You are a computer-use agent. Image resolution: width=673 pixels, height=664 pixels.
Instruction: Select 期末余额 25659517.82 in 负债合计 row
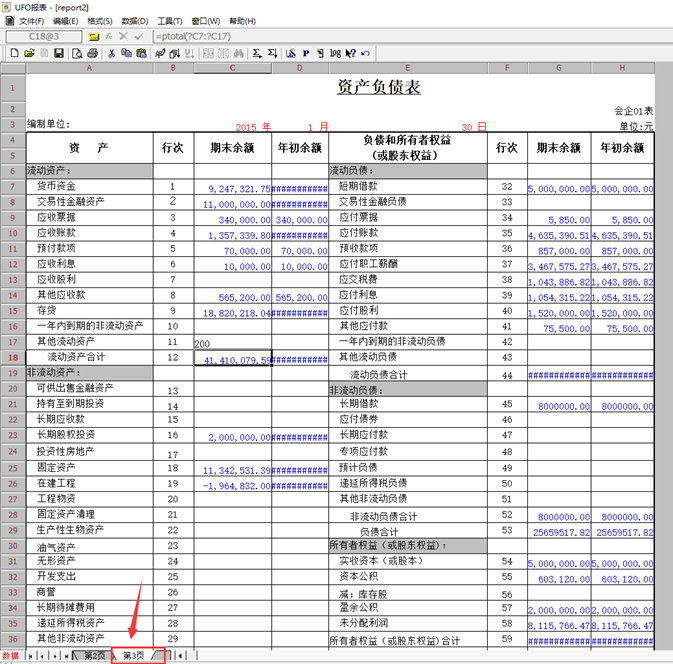point(559,532)
